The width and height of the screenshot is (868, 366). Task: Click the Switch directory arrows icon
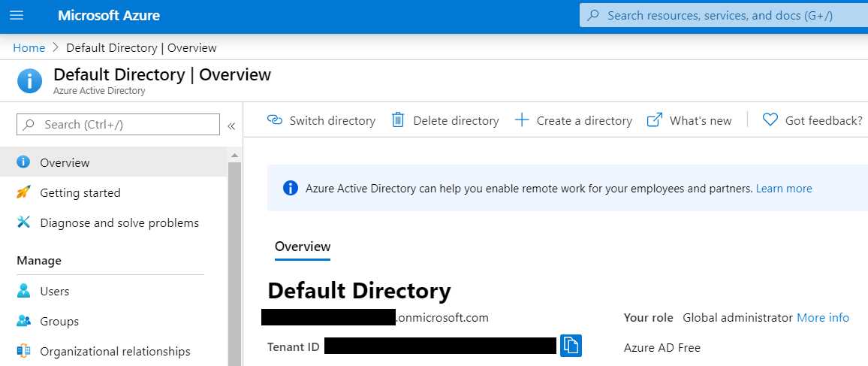click(x=275, y=119)
